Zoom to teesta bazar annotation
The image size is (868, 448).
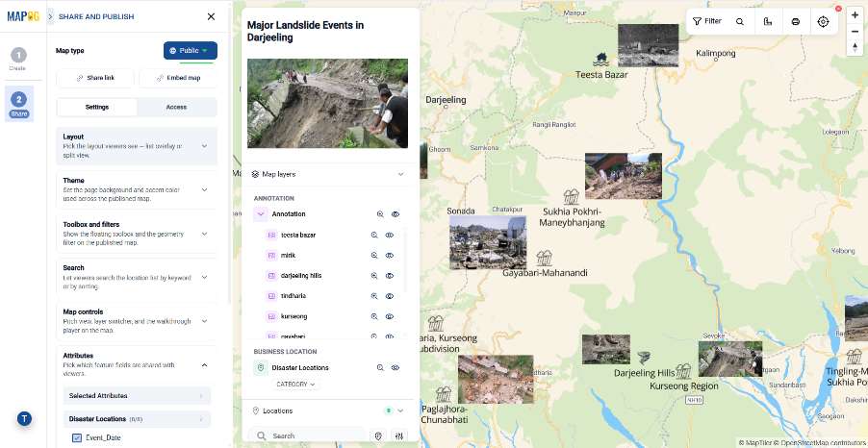[374, 236]
